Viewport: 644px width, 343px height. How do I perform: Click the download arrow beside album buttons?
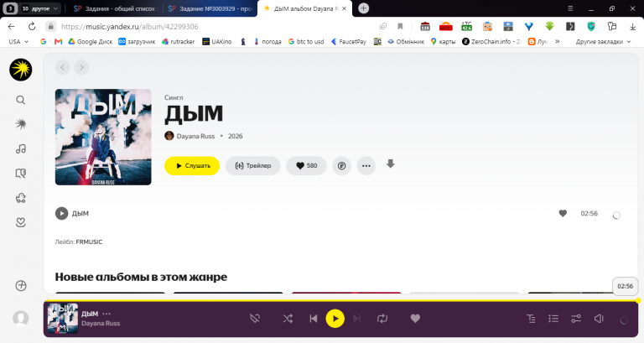point(391,164)
